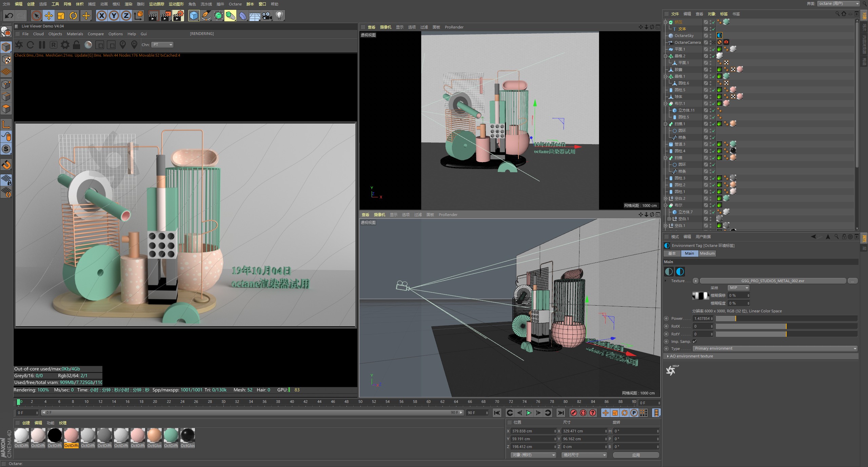
Task: Add a Cube primitive object
Action: pyautogui.click(x=194, y=16)
